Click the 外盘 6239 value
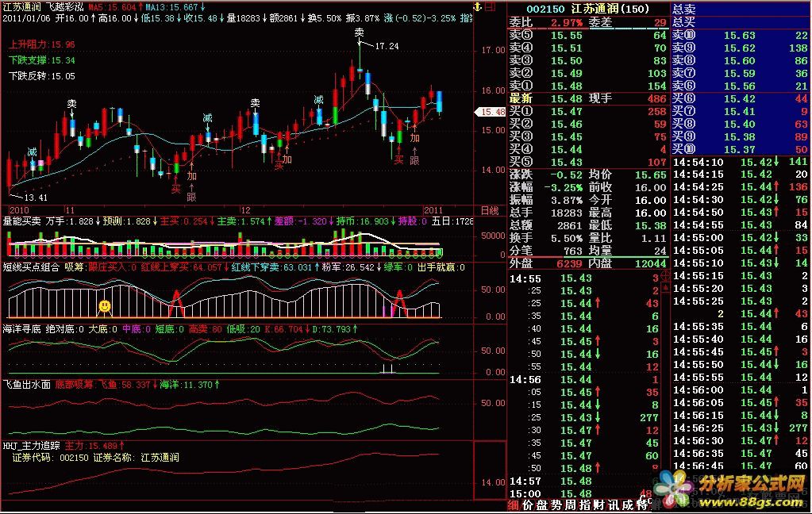Image resolution: width=812 pixels, height=514 pixels. [569, 263]
